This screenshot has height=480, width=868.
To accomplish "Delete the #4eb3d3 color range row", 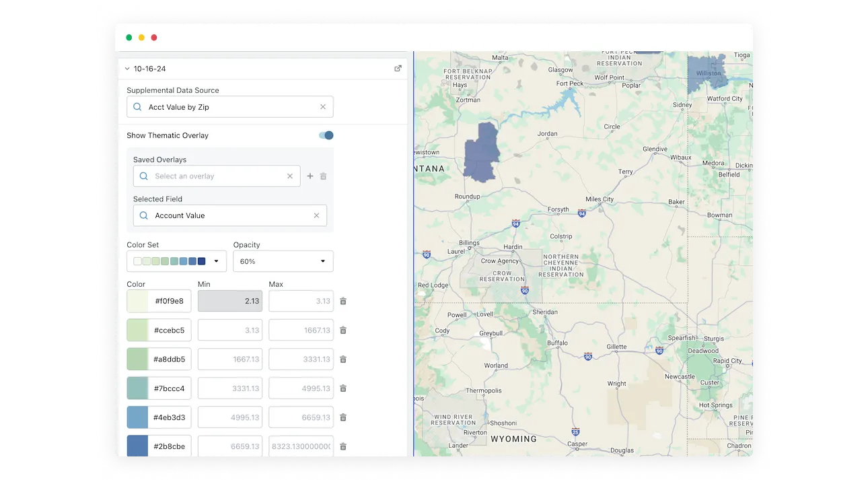I will pyautogui.click(x=343, y=417).
